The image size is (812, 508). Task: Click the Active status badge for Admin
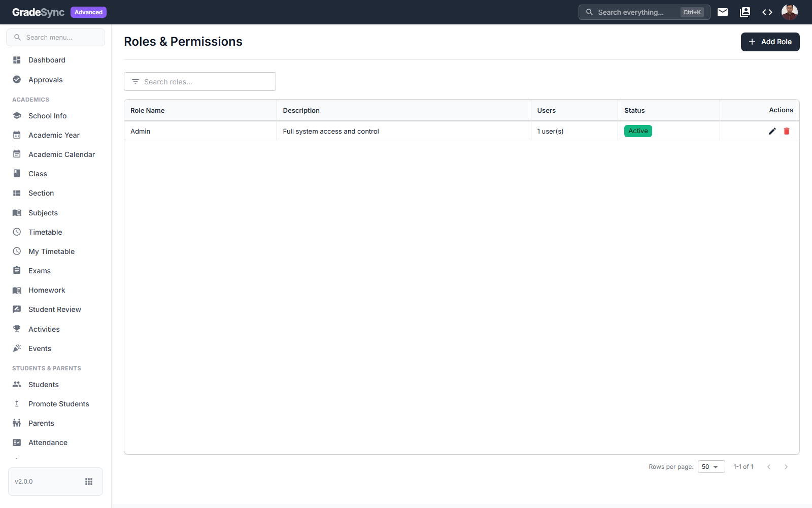pos(638,131)
